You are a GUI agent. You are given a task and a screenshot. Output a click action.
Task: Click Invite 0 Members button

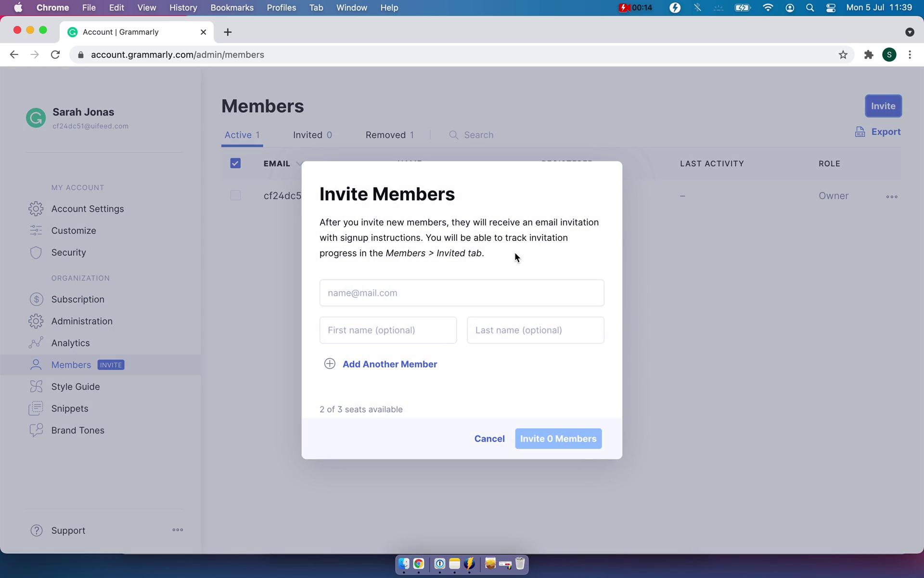[x=558, y=438]
